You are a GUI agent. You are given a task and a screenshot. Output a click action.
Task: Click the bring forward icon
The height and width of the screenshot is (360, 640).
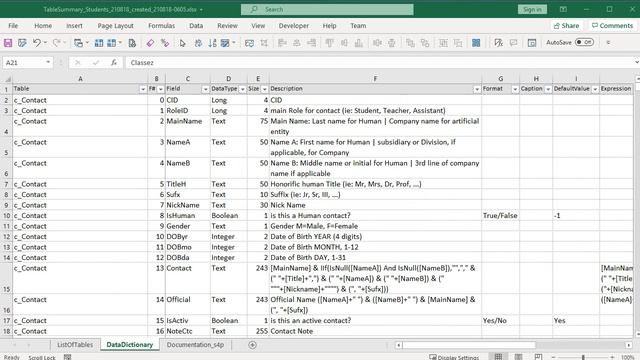click(410, 43)
